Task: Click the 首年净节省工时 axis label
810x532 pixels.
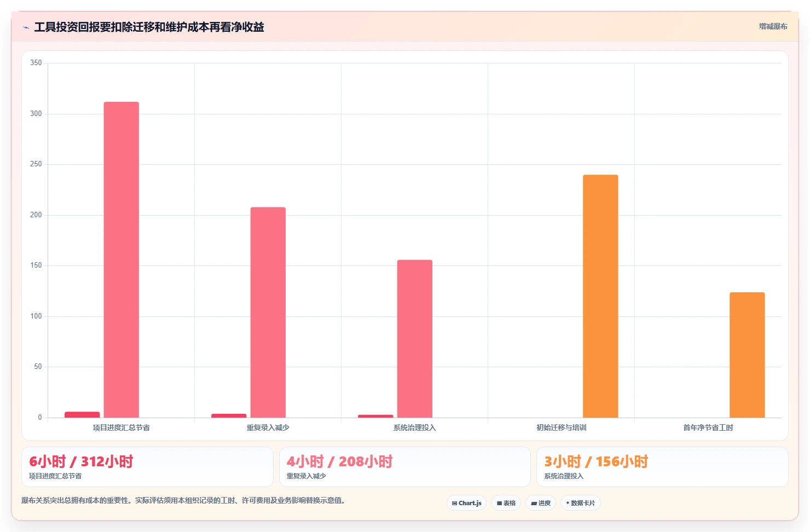Action: (x=708, y=428)
